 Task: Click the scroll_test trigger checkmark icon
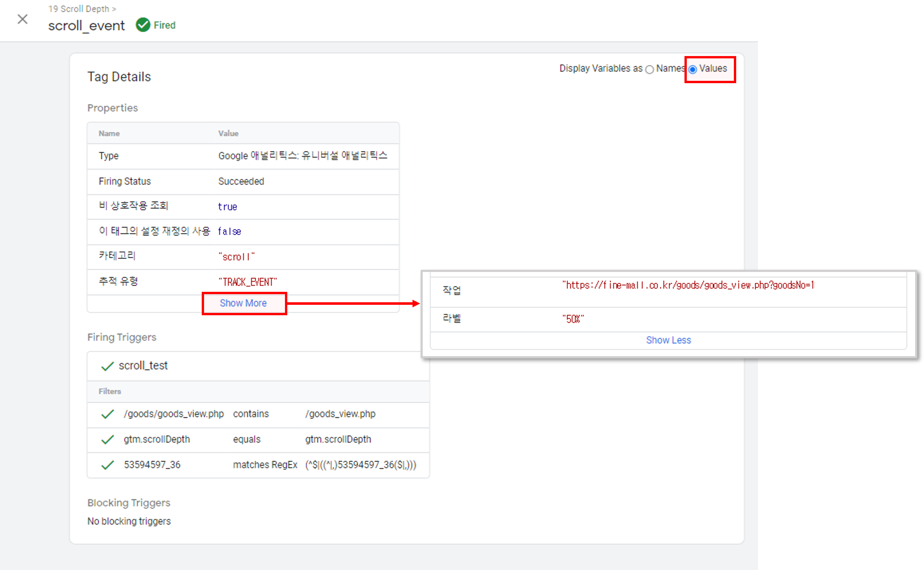[x=108, y=366]
